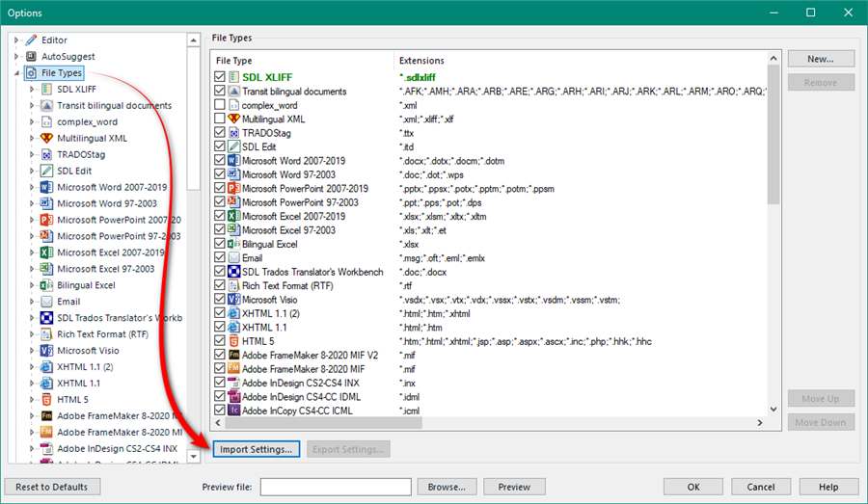This screenshot has width=868, height=504.
Task: Click the Preview button
Action: (514, 487)
